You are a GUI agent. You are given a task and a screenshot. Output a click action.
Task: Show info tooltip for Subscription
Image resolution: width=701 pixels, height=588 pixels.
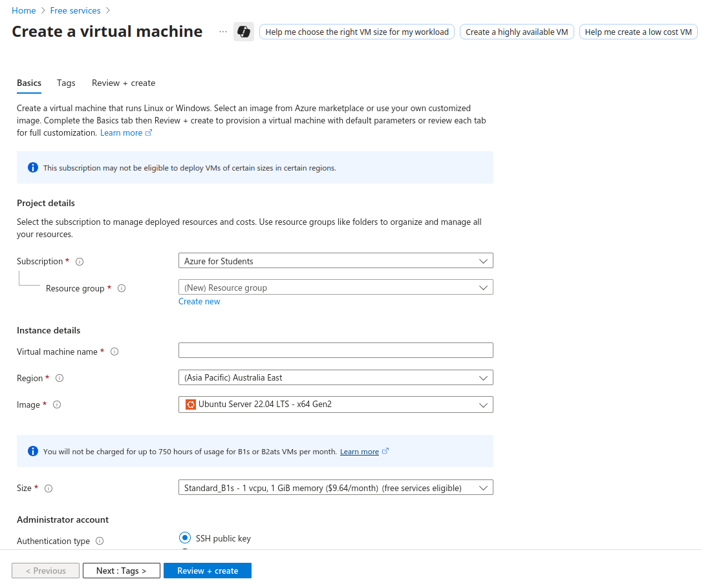[80, 262]
